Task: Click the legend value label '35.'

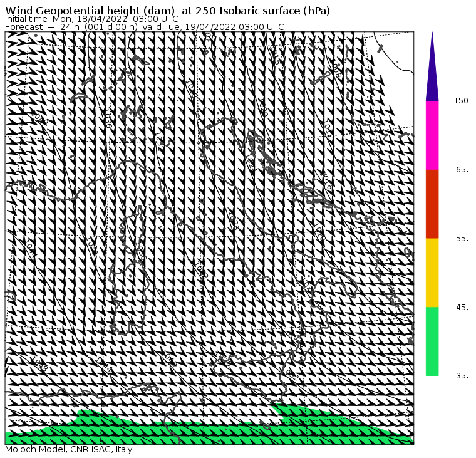Action: 462,376
